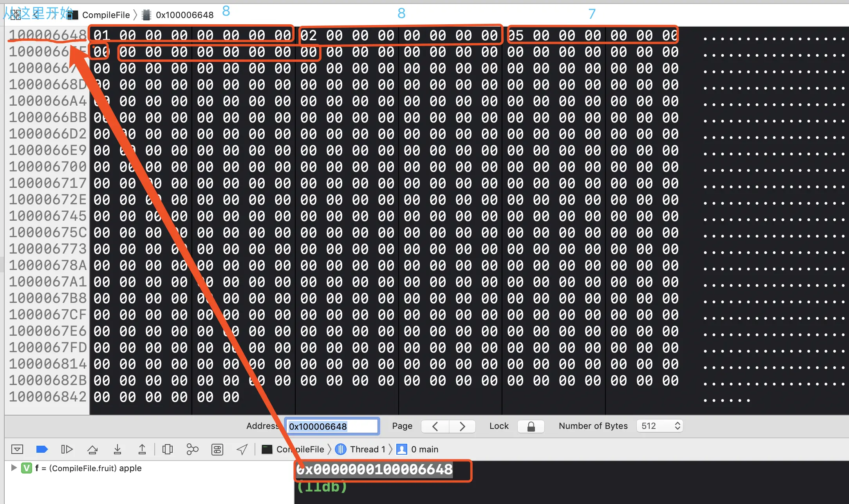Open Number of Bytes 512 dropdown
The width and height of the screenshot is (849, 504).
[660, 426]
